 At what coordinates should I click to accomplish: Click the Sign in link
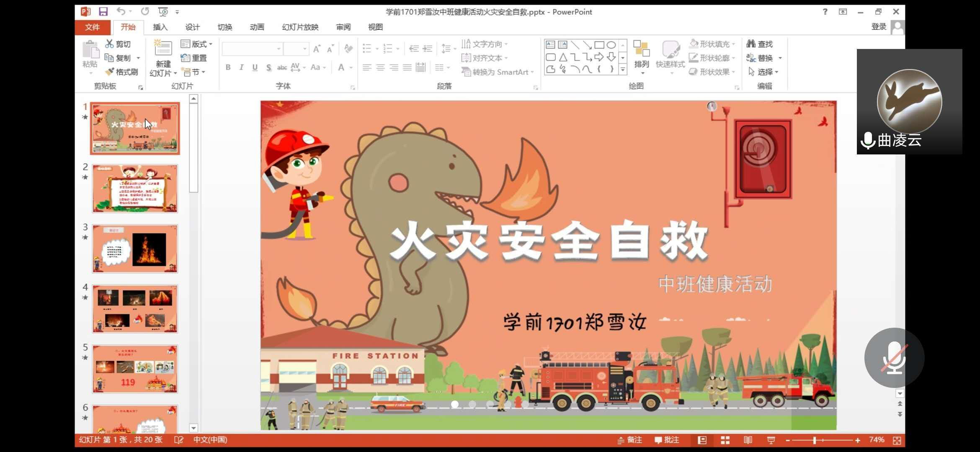click(879, 27)
